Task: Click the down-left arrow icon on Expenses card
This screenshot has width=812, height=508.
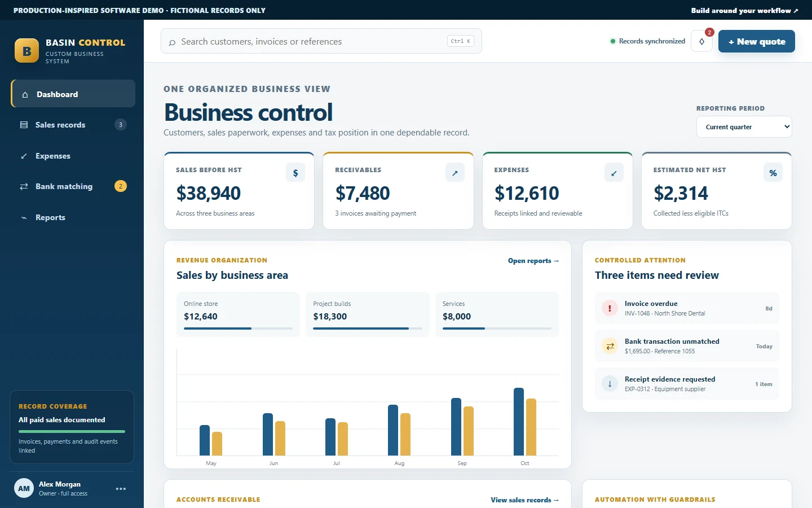Action: [614, 173]
